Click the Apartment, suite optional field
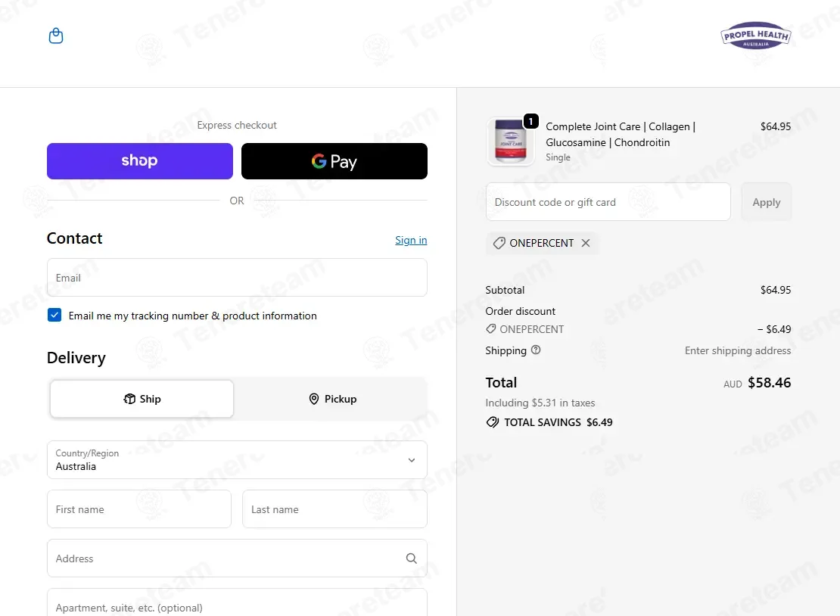 (237, 602)
